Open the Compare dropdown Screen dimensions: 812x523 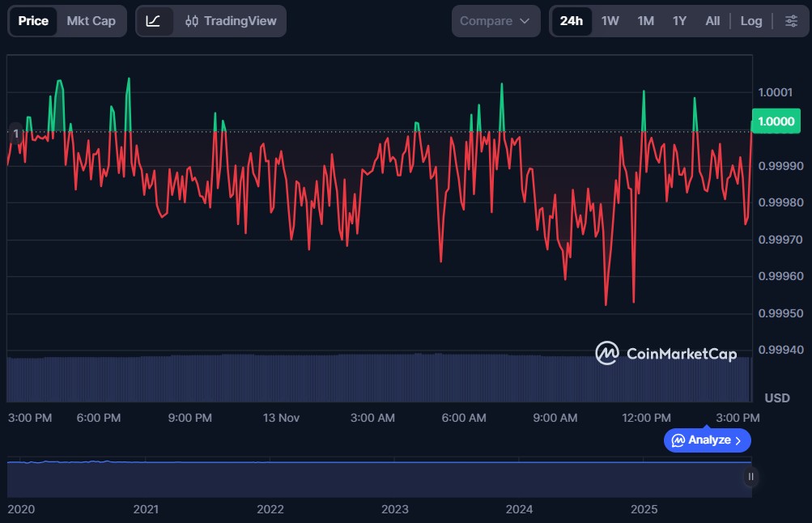tap(495, 21)
